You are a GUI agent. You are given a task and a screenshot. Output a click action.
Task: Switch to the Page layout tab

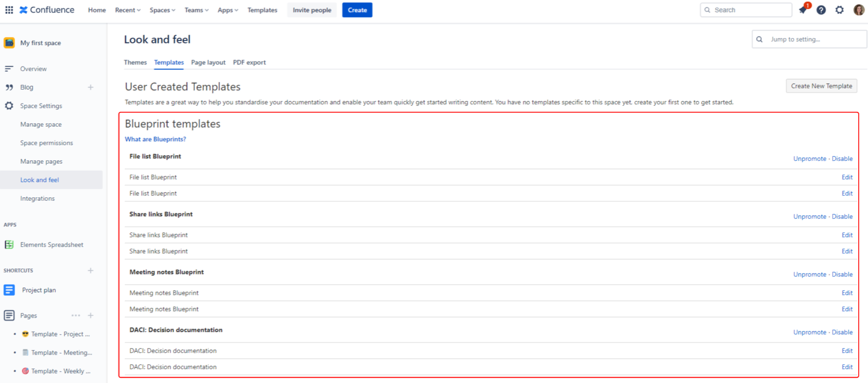coord(208,62)
